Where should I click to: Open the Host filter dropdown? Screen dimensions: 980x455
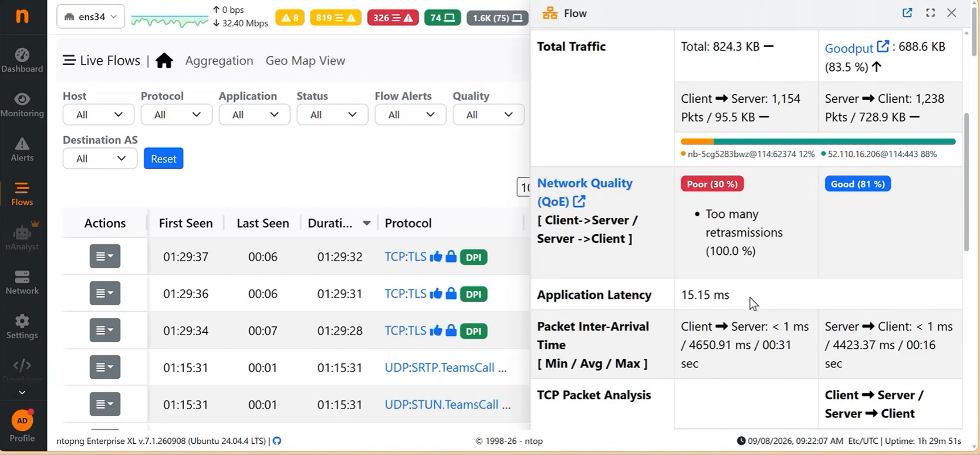[99, 114]
